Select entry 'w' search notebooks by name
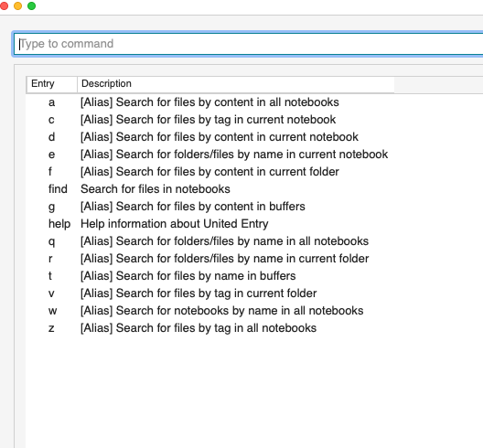The height and width of the screenshot is (448, 483). click(x=254, y=311)
